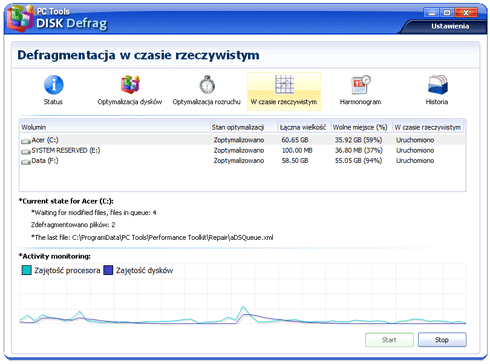Image resolution: width=490 pixels, height=364 pixels.
Task: Click Zajętość dysków legend label
Action: coord(144,270)
